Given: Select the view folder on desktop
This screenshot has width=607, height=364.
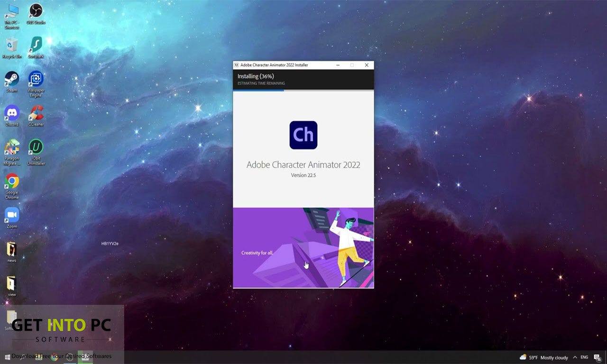Looking at the screenshot, I should coord(12,286).
